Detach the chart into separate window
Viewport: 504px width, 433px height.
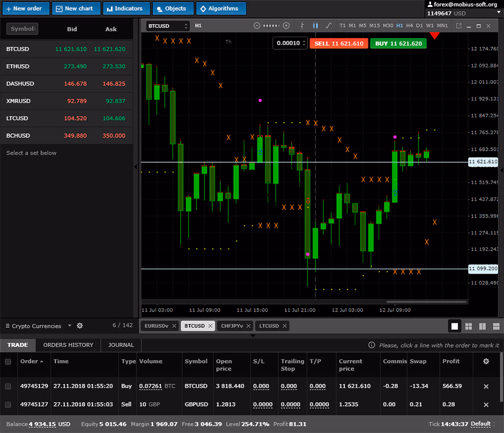click(459, 25)
